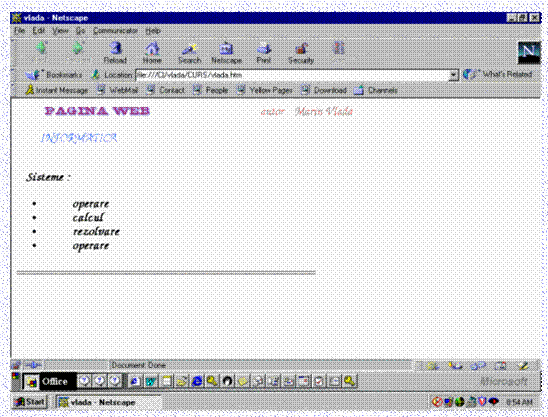Click the Netscape toolbar button
Image resolution: width=548 pixels, height=417 pixels.
pyautogui.click(x=226, y=52)
